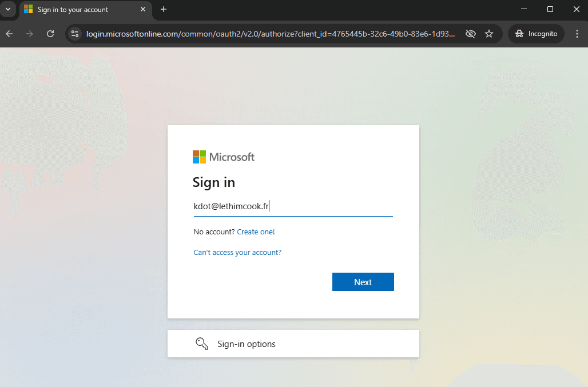This screenshot has height=387, width=588.
Task: Open the Chrome three-dot menu
Action: click(576, 34)
